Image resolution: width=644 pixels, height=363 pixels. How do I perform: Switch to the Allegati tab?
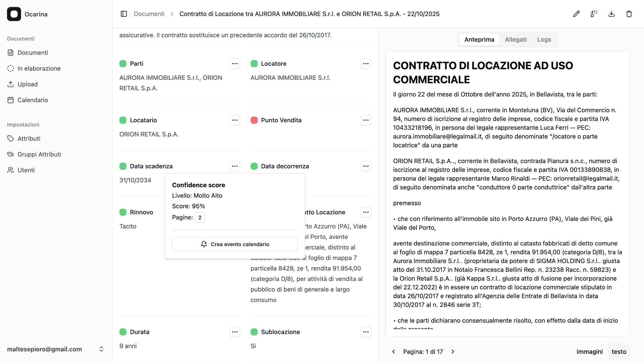coord(516,39)
